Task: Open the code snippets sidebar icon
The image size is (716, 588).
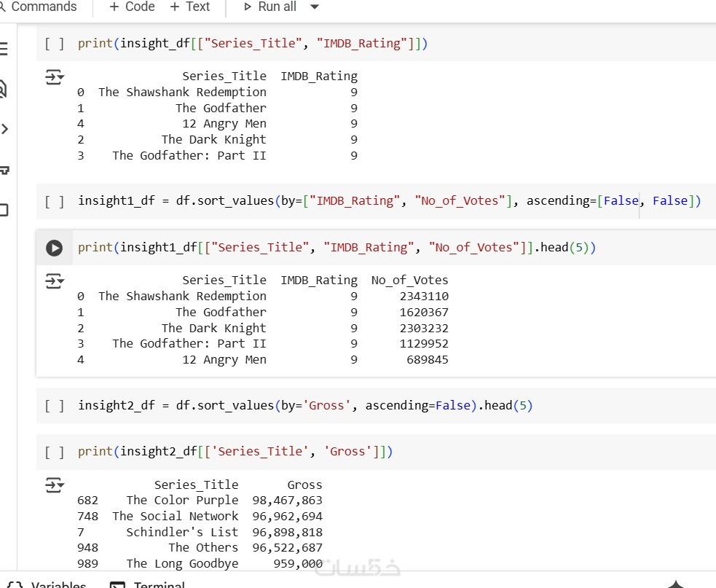Action: pyautogui.click(x=4, y=129)
